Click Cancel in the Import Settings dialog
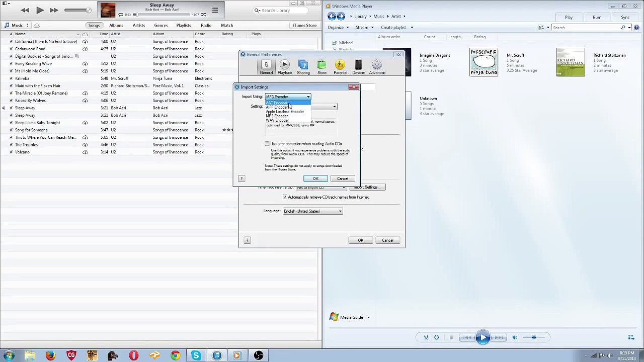Image resolution: width=644 pixels, height=362 pixels. 343,178
